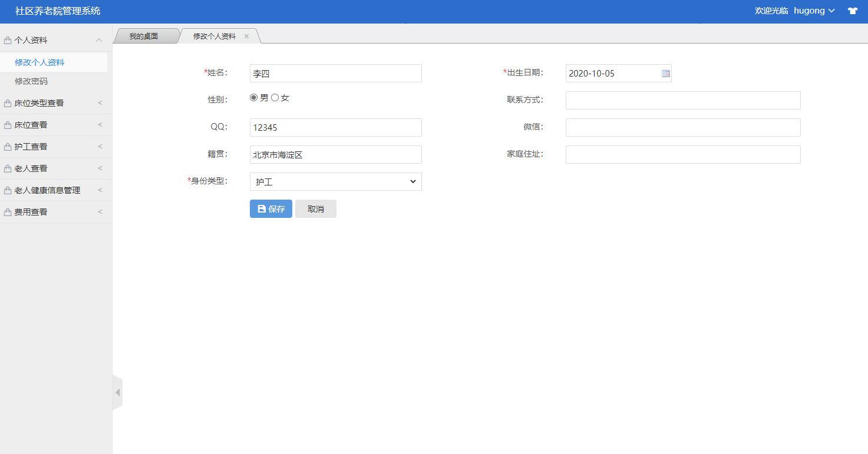Viewport: 868px width, 454px height.
Task: Open the 身份类型 dropdown
Action: pos(336,181)
